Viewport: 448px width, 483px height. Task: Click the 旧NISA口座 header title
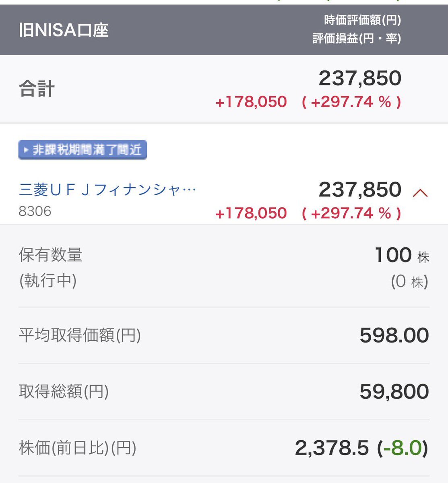click(64, 31)
